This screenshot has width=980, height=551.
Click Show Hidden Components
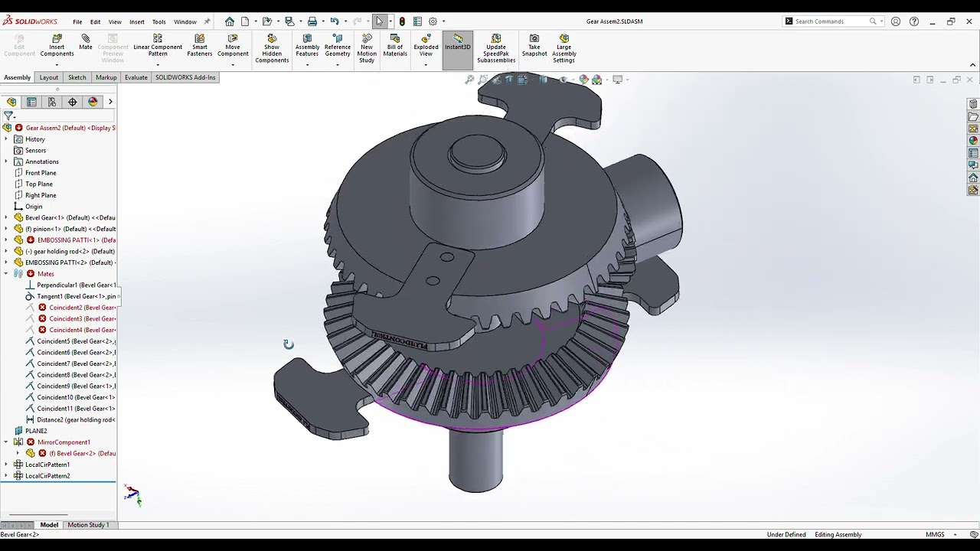coord(272,49)
